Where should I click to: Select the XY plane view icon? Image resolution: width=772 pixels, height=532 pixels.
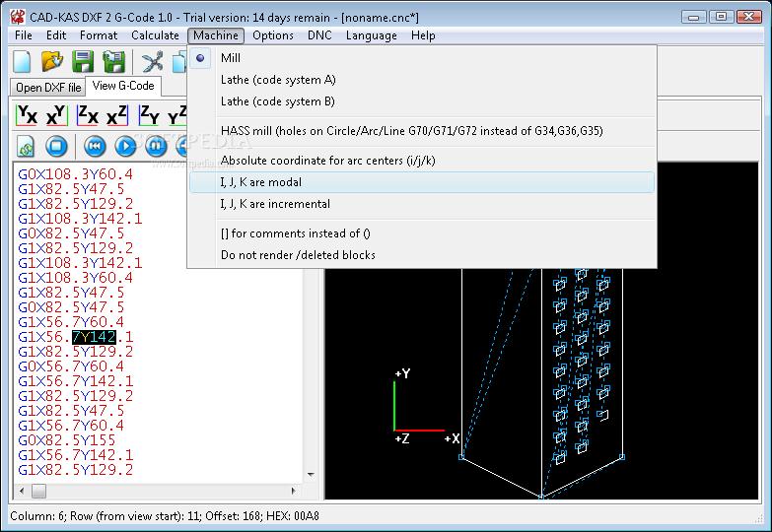[56, 116]
